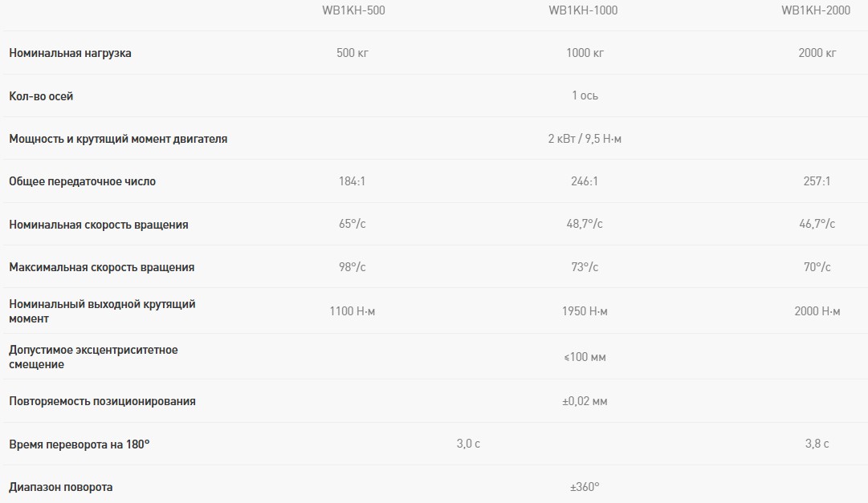Click the "2 кВт / 9,5 Н·м" value
868x503 pixels.
[585, 139]
